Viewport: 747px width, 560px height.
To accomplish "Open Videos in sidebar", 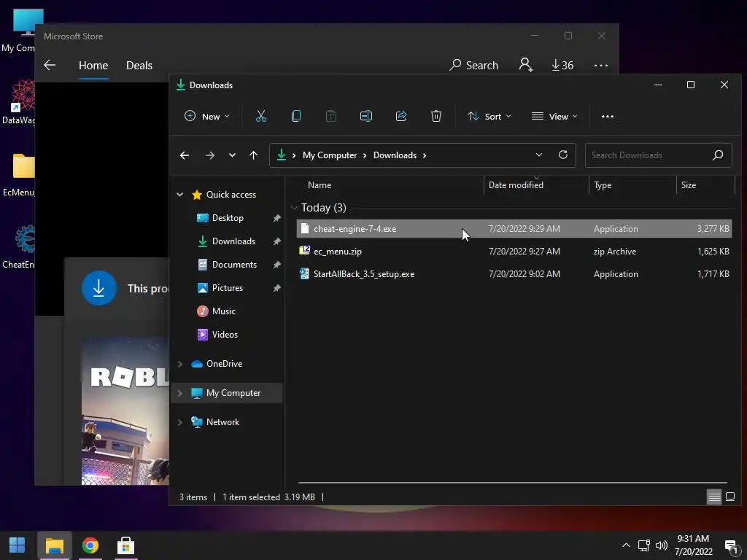I will pos(225,334).
